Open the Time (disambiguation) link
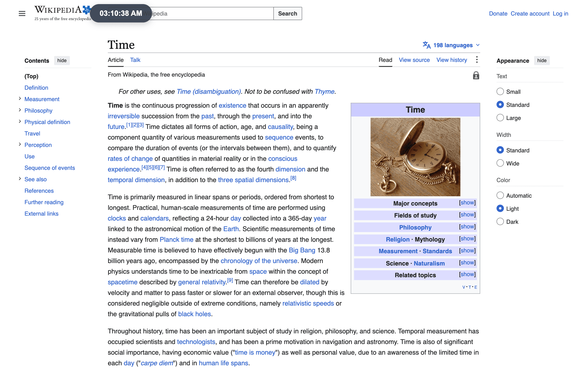 click(209, 92)
